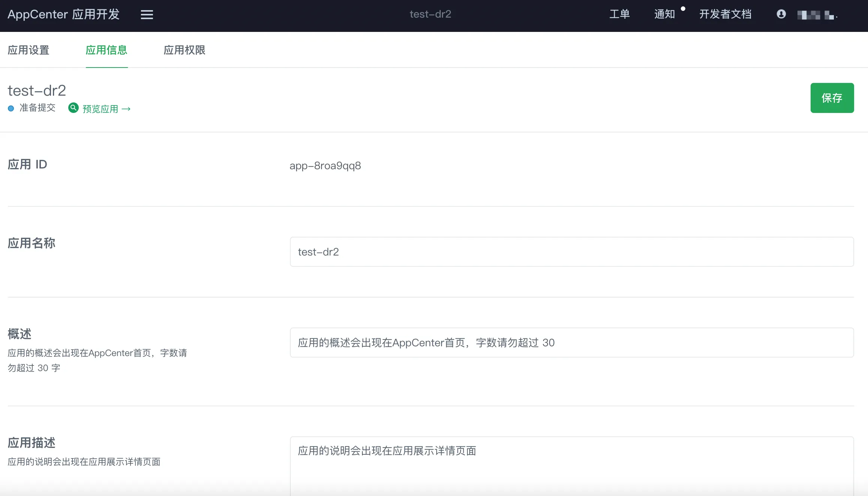Open the 通知 notifications item
The height and width of the screenshot is (496, 868).
[x=664, y=14]
